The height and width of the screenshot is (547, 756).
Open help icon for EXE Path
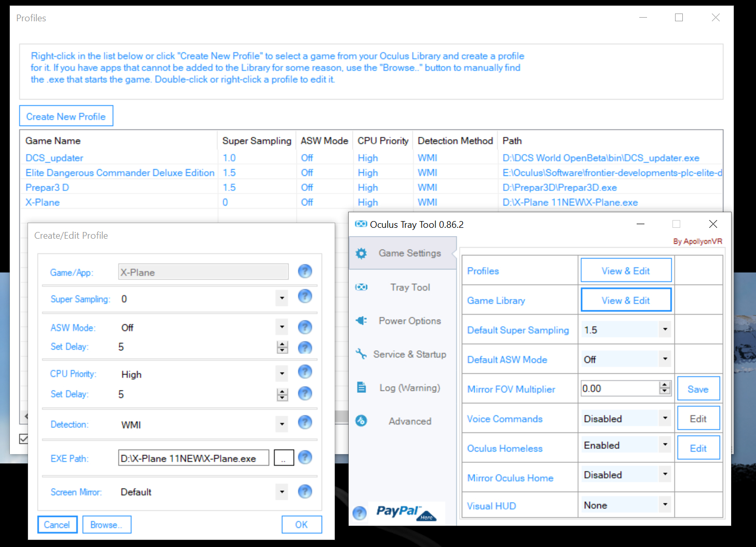pos(305,457)
